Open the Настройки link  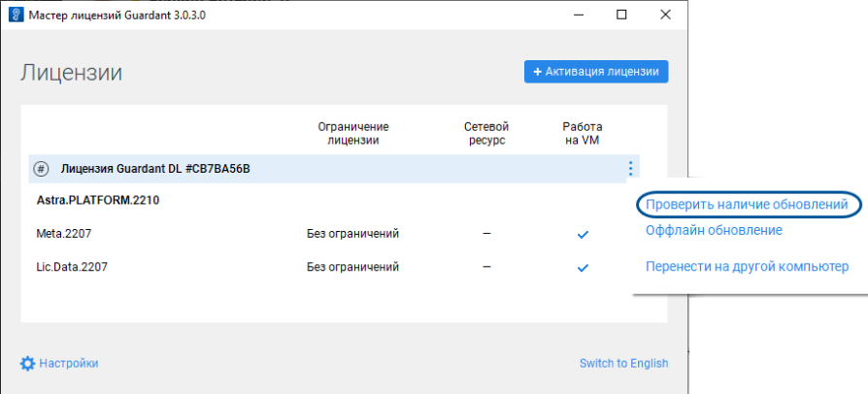pyautogui.click(x=68, y=363)
